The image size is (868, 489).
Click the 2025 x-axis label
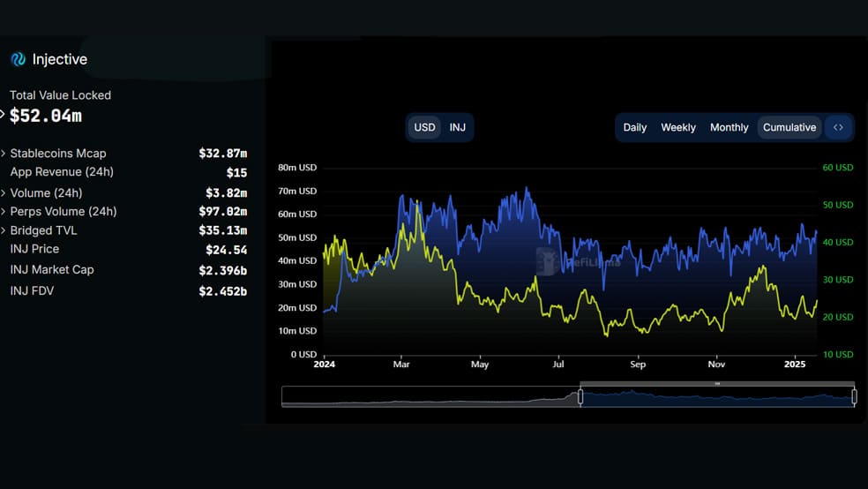click(795, 364)
